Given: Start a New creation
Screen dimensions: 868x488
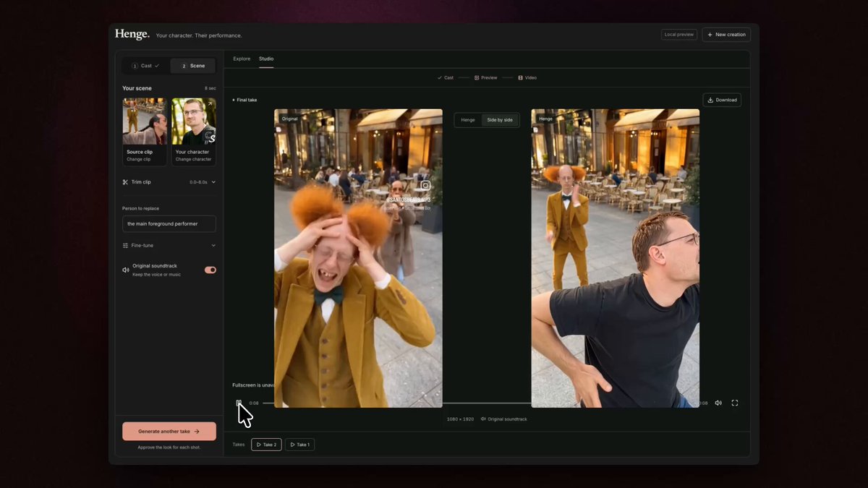Looking at the screenshot, I should point(726,34).
